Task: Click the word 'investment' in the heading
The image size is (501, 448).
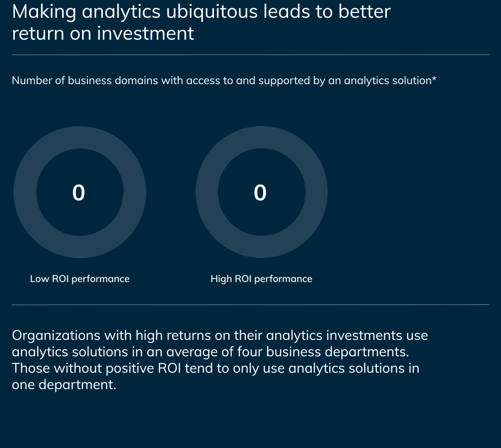Action: click(145, 34)
